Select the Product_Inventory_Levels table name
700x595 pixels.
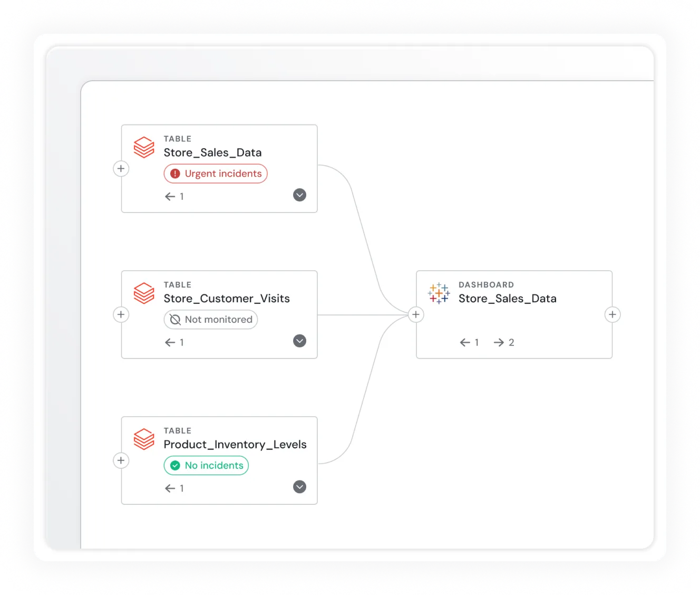(235, 445)
